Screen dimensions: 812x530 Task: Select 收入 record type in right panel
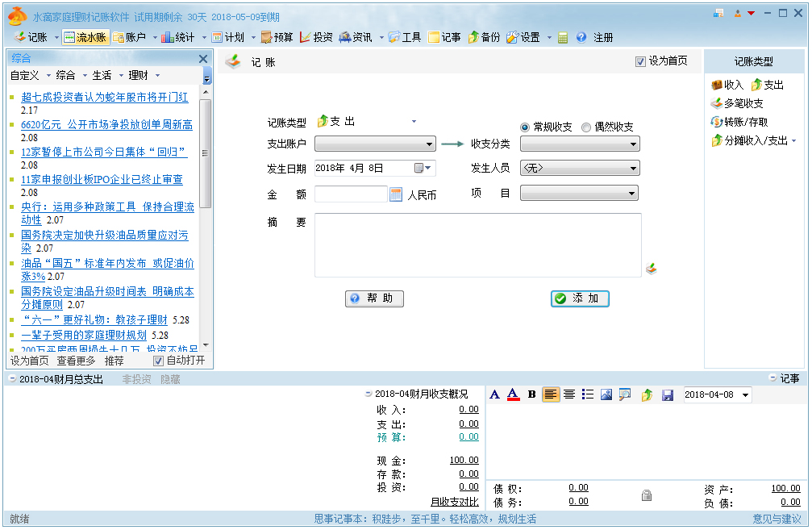(727, 85)
